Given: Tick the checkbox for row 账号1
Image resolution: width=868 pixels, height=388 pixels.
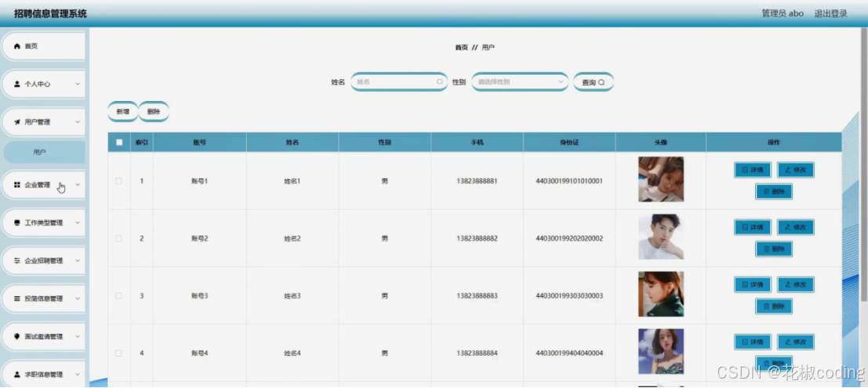Looking at the screenshot, I should click(x=118, y=181).
